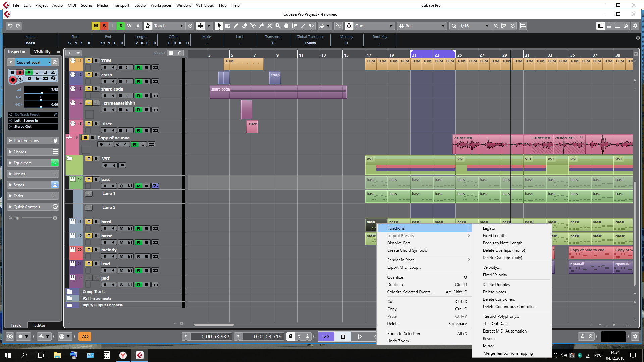Screen dimensions: 644x362
Task: Select the Scissors split tool
Action: click(x=253, y=26)
